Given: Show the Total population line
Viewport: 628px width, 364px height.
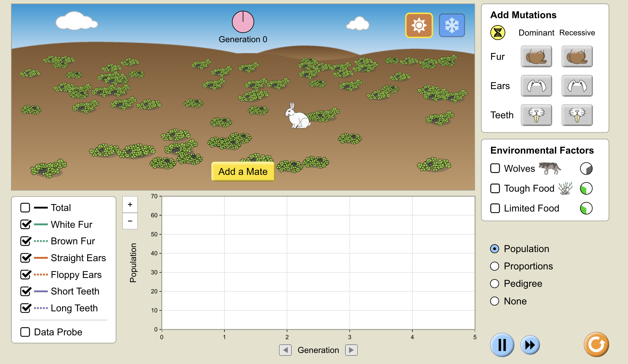Looking at the screenshot, I should pyautogui.click(x=25, y=208).
